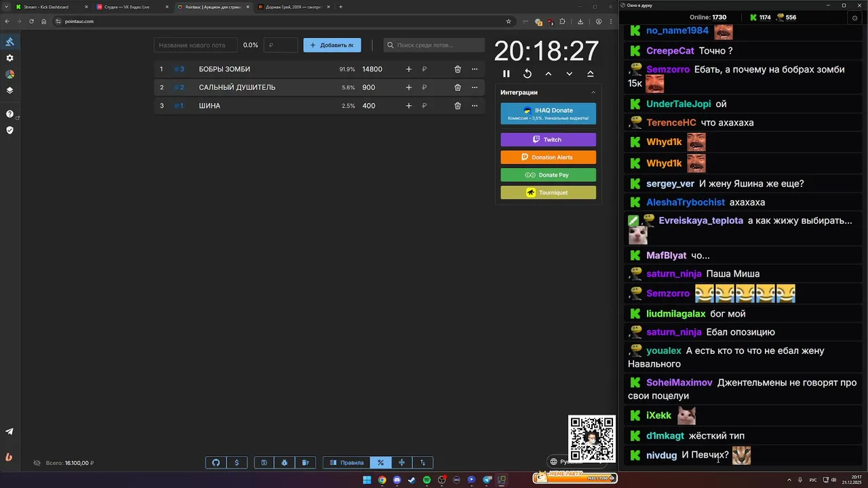Click the double-up arrow timer button
The height and width of the screenshot is (488, 868).
[590, 74]
